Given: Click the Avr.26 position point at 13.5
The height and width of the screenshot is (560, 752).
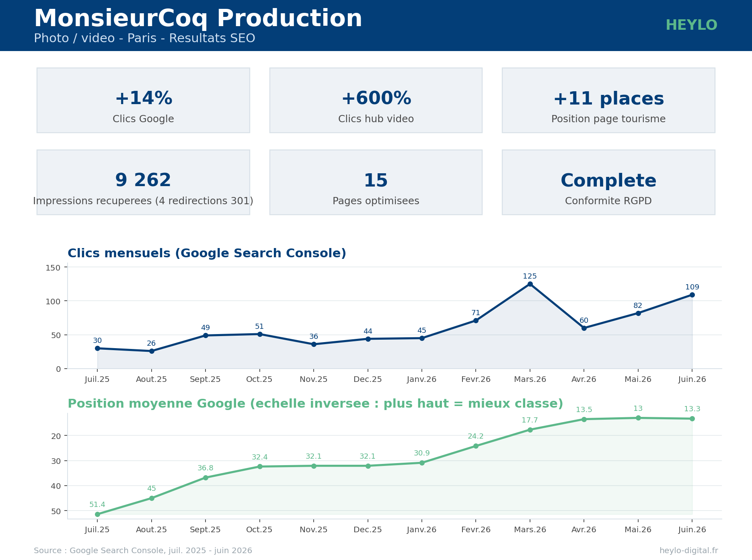Looking at the screenshot, I should tap(584, 419).
